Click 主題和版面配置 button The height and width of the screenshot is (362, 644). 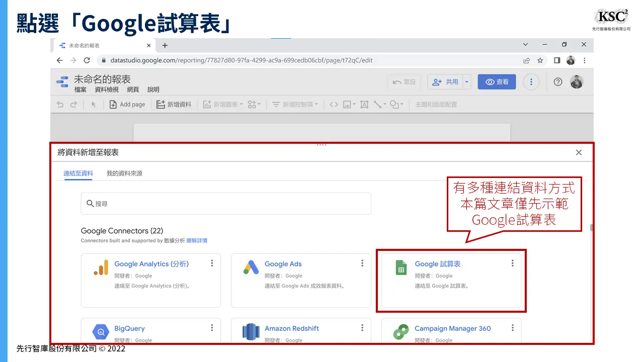(x=436, y=105)
